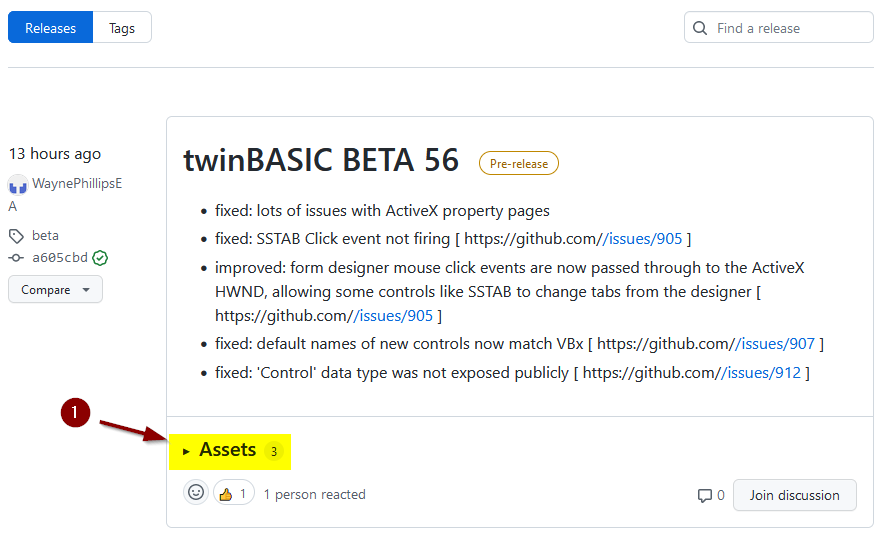
Task: Open the smiley add-reaction picker
Action: pyautogui.click(x=196, y=493)
